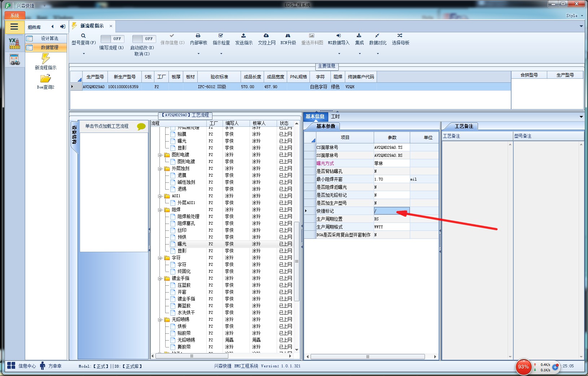Click the 保存信息 checkmark icon
This screenshot has width=588, height=376.
point(172,36)
